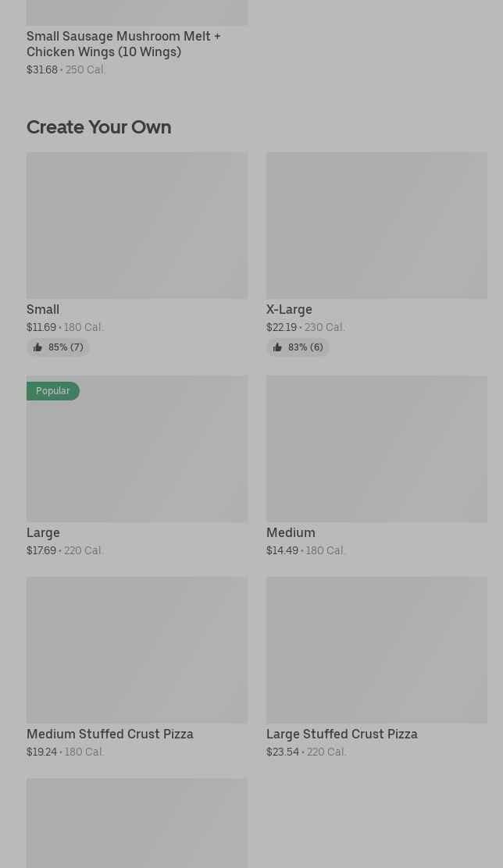Open the Small pizza image
Screen dimensions: 503x868
[137, 226]
